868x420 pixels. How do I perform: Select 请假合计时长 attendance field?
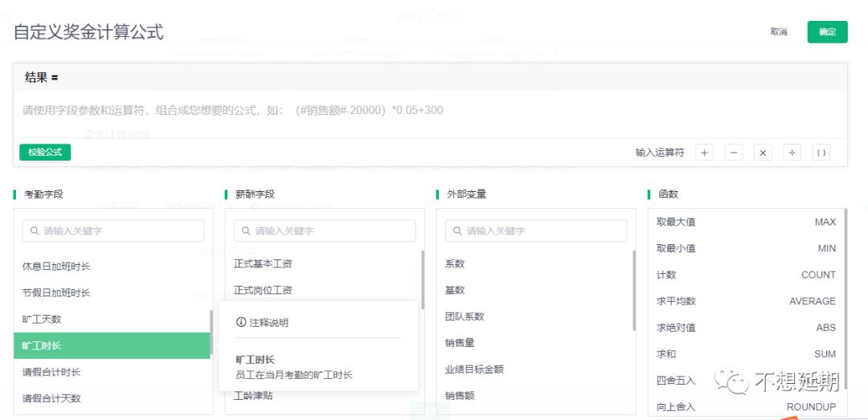pos(51,372)
